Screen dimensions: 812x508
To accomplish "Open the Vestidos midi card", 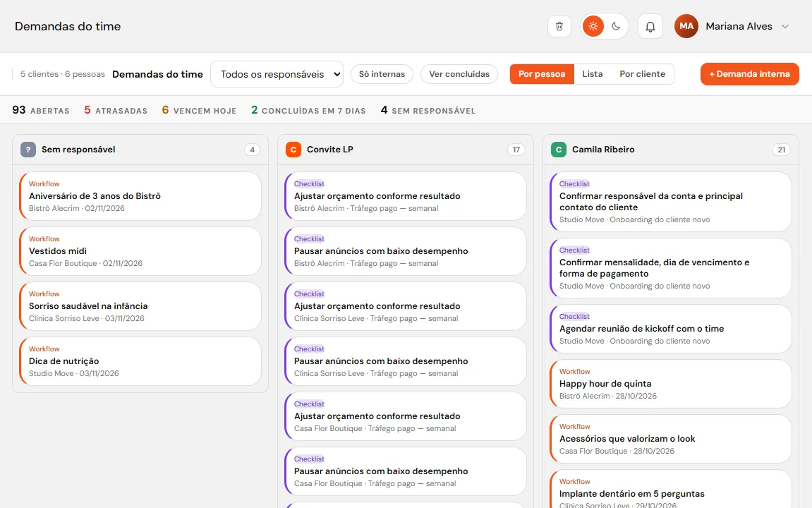I will coord(140,251).
